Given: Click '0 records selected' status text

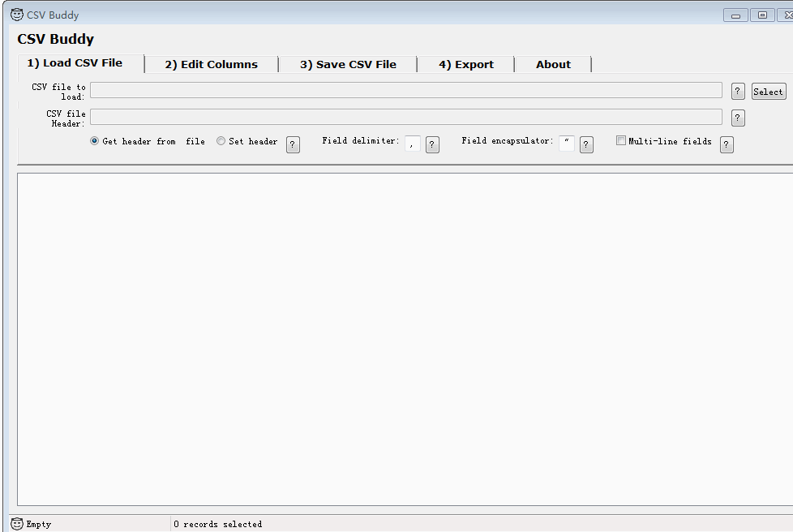Looking at the screenshot, I should 218,525.
